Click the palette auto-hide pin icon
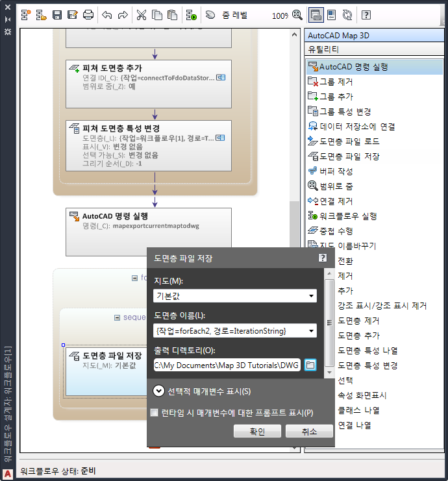 [8, 19]
